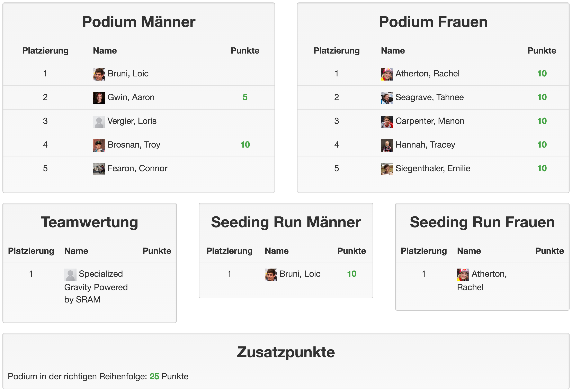Select the name Gwin, Aaron
This screenshot has height=392, width=572.
(131, 97)
